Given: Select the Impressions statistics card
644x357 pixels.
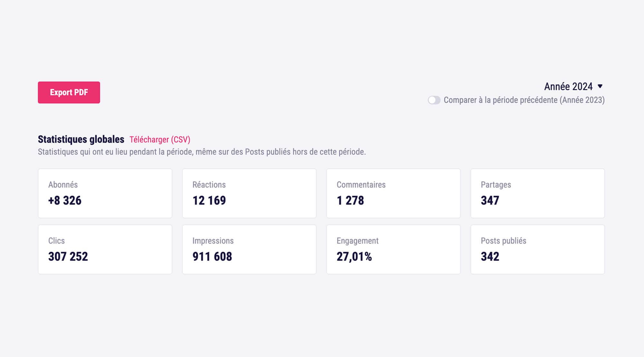Looking at the screenshot, I should pos(249,249).
